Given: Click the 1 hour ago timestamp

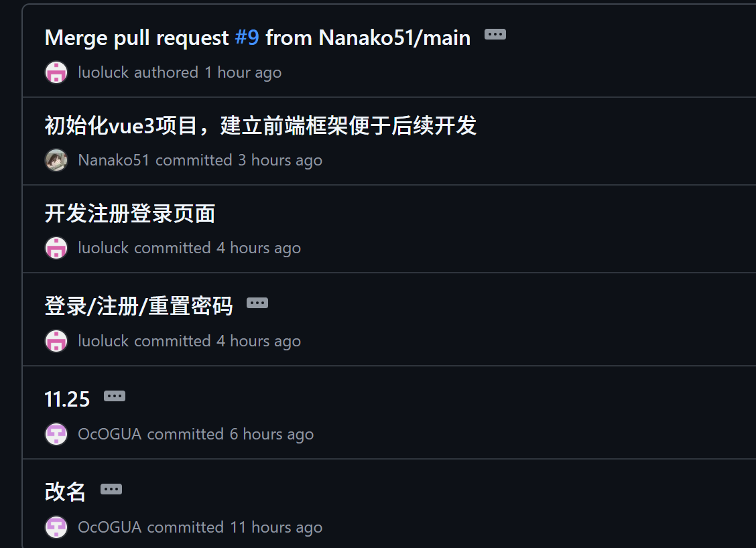Looking at the screenshot, I should 243,72.
